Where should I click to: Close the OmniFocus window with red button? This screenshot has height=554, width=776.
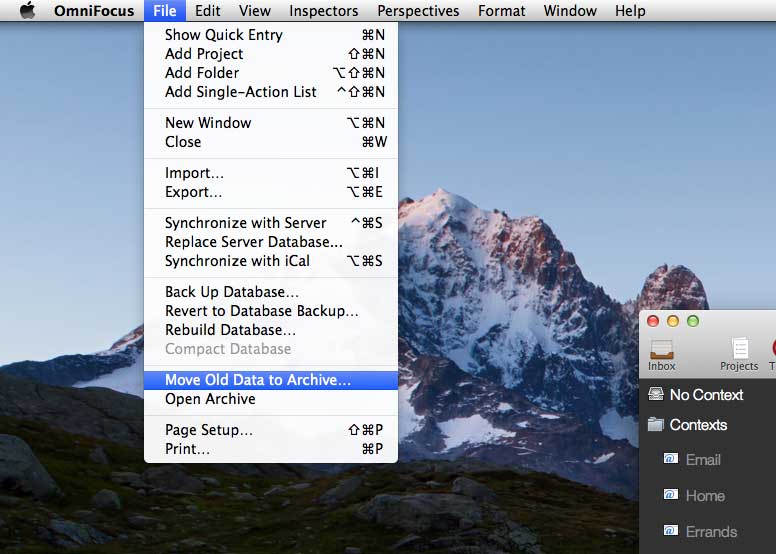click(x=653, y=321)
